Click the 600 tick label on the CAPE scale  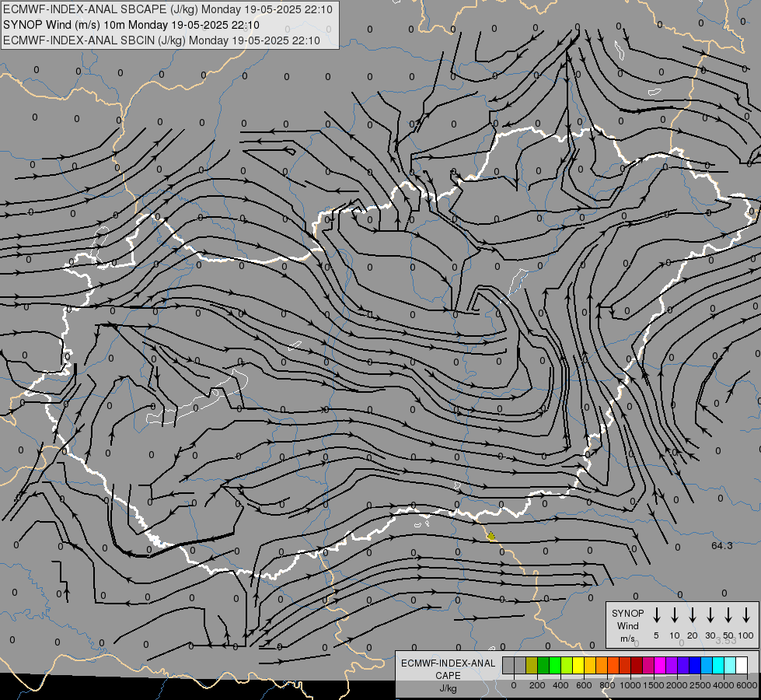click(584, 685)
